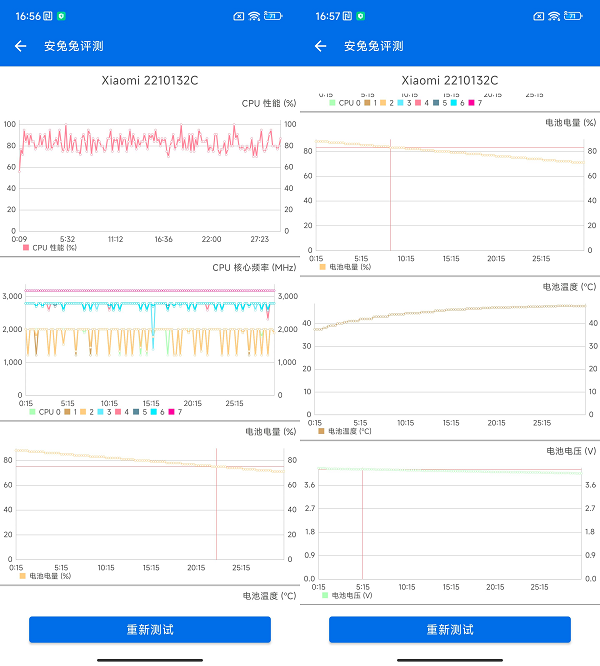The height and width of the screenshot is (666, 600).
Task: Tap the Xiaomi 2210132C name on the left screen
Action: 150,80
